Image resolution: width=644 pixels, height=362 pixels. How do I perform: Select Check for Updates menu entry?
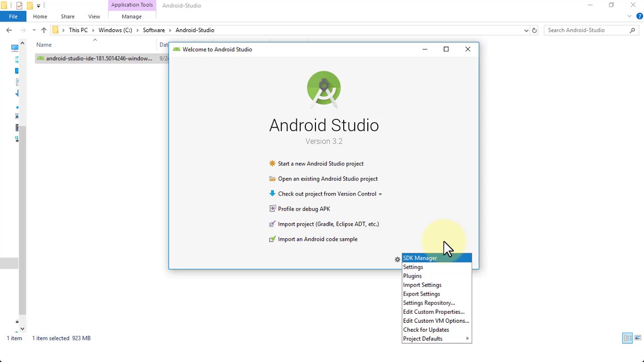[437, 330]
